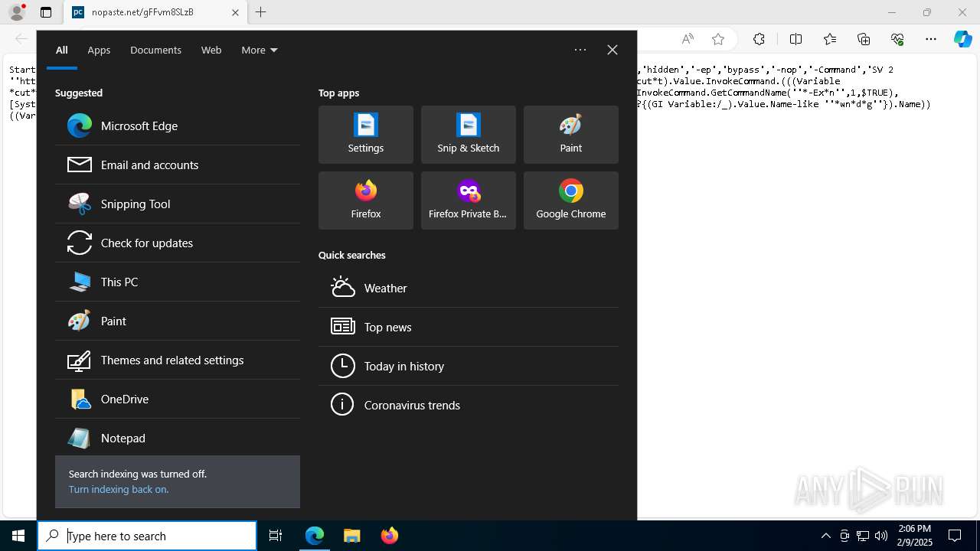Viewport: 980px width, 551px height.
Task: Open Edge from the taskbar
Action: point(315,536)
